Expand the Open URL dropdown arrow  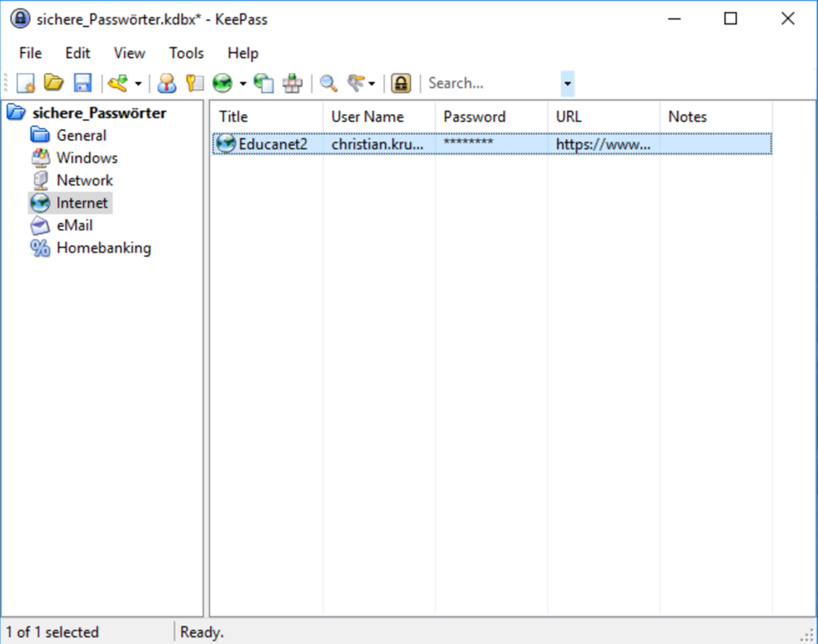(242, 84)
